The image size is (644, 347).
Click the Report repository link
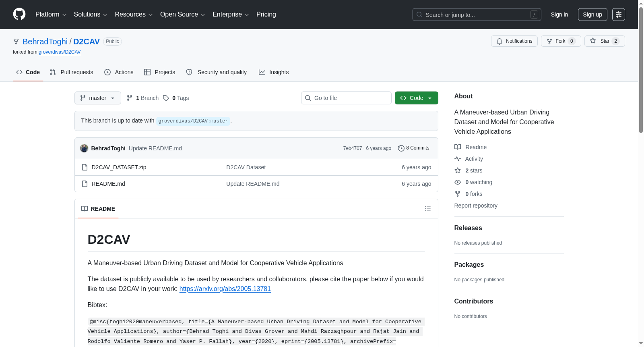pyautogui.click(x=476, y=206)
